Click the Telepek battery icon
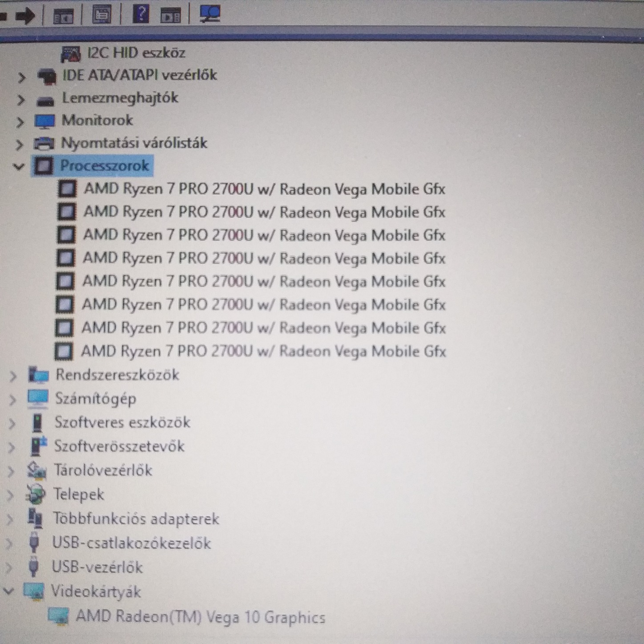Screen dimensions: 644x644 pyautogui.click(x=36, y=495)
